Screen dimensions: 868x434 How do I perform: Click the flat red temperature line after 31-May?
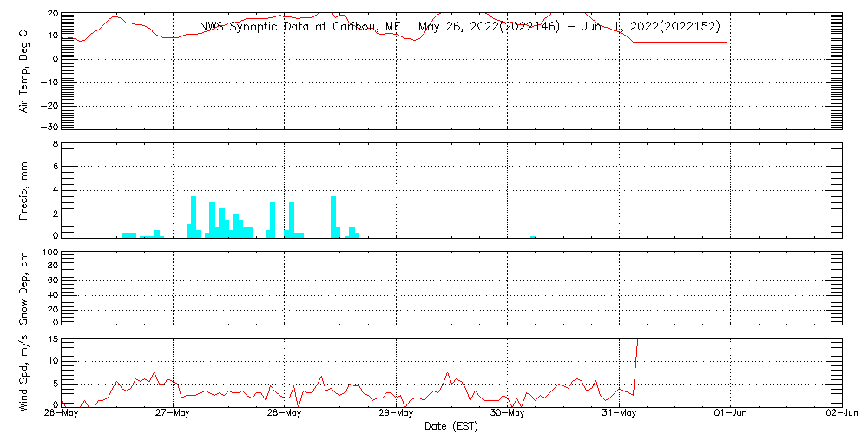681,42
